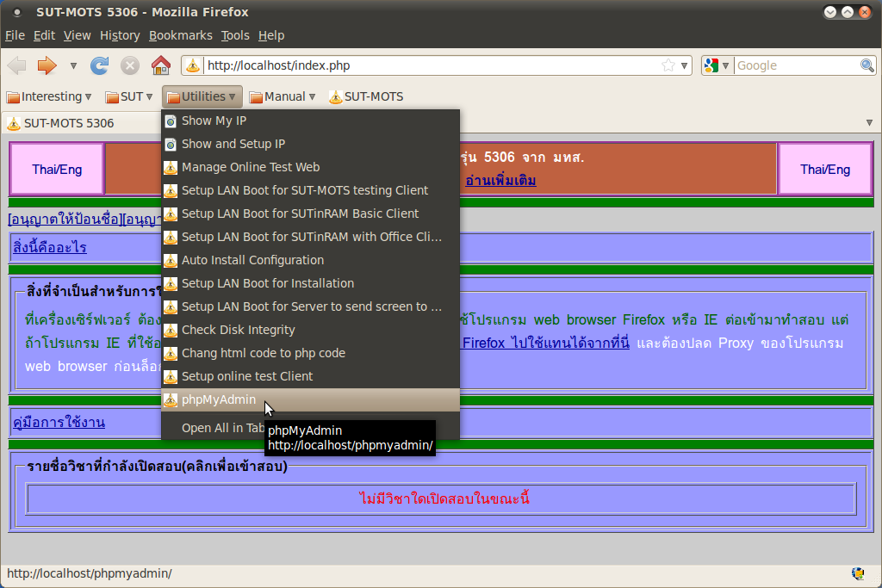This screenshot has width=882, height=588.
Task: Open Setup LAN Boot for SUTinRAM with Office
Action: (310, 237)
